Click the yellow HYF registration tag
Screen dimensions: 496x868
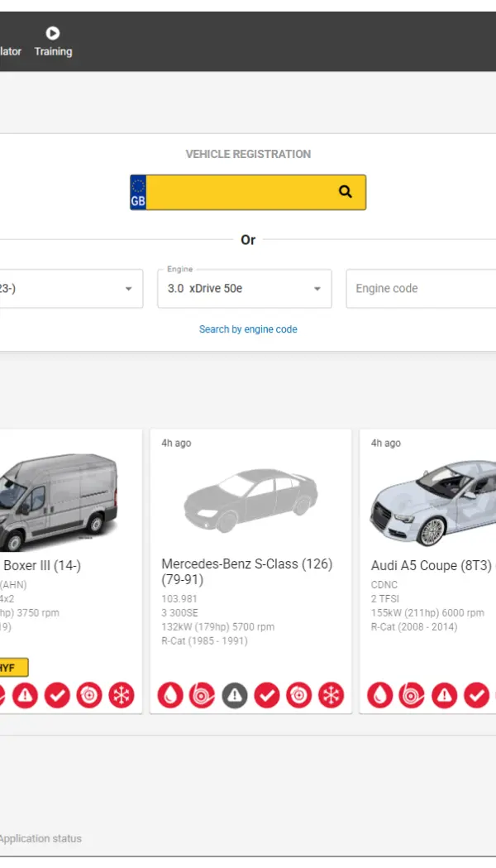13,668
